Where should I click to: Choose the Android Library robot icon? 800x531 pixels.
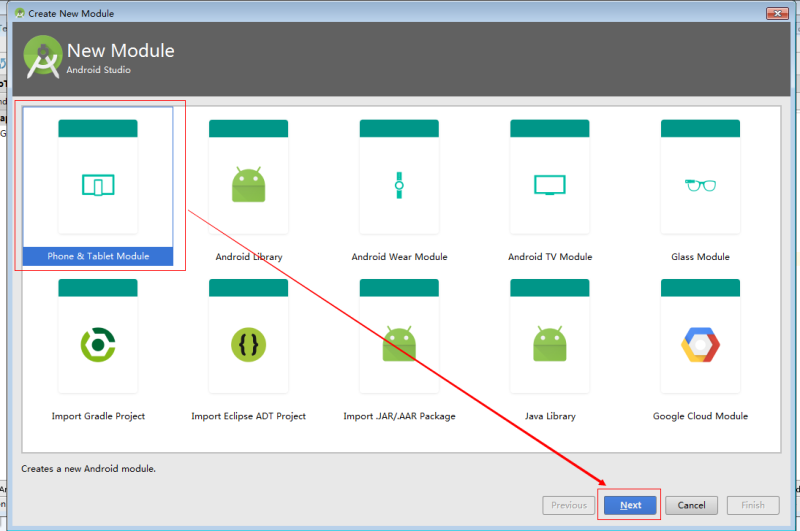pyautogui.click(x=248, y=184)
